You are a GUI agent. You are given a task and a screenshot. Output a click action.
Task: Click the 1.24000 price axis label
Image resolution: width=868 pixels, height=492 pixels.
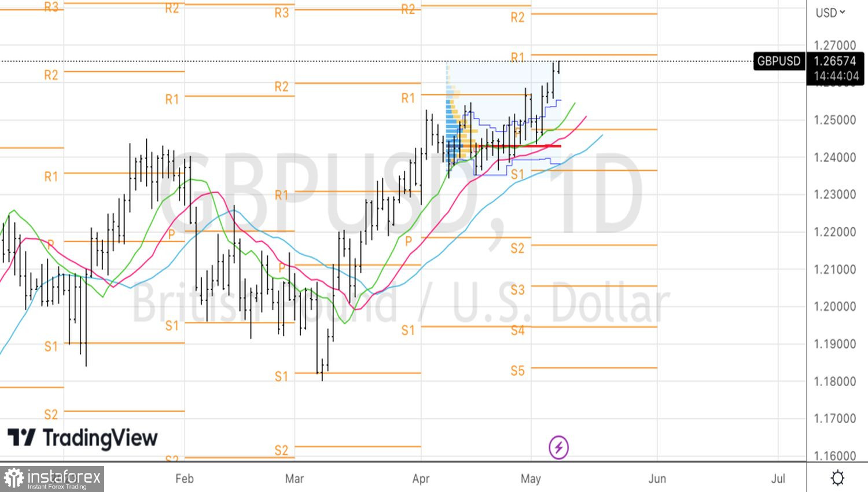point(834,157)
